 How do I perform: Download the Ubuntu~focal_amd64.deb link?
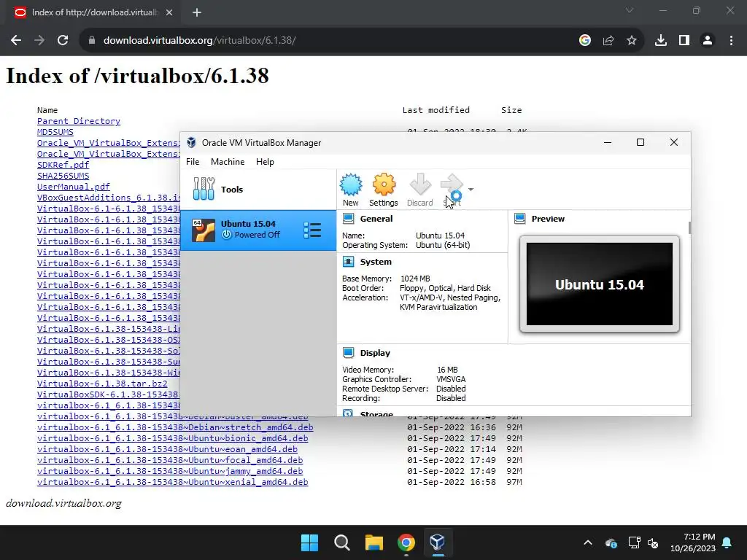click(170, 460)
